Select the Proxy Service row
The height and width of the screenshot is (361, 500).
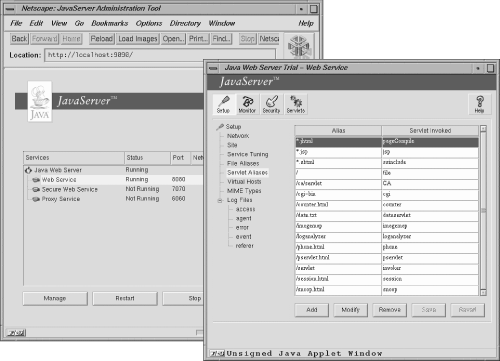coord(113,199)
